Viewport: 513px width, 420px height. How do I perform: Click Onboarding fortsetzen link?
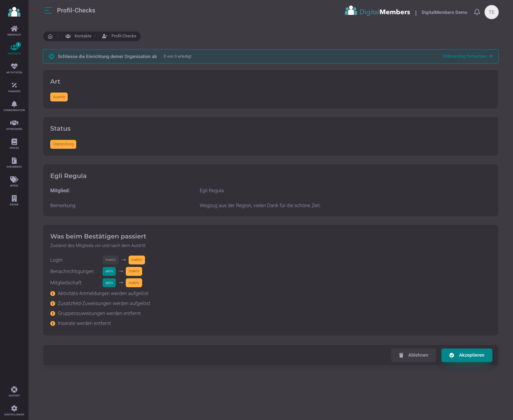click(x=467, y=56)
